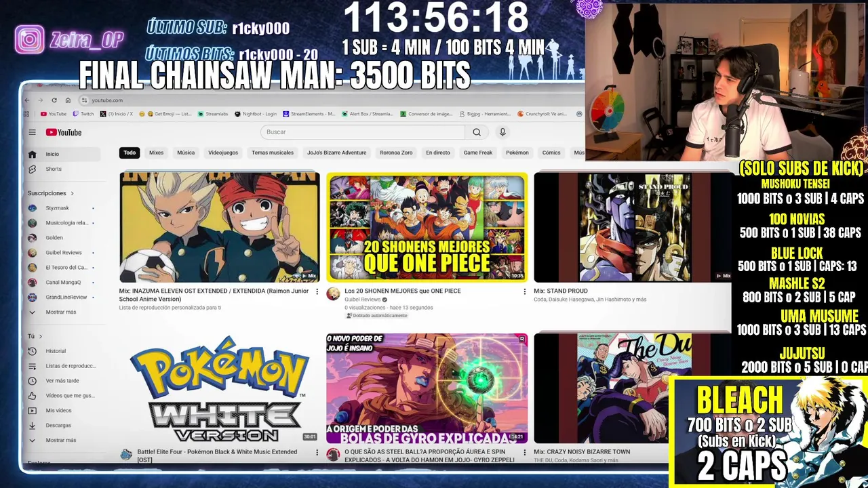Open the YouTube bookmark in bookmarks bar
Viewport: 868px width, 488px height.
(54, 114)
